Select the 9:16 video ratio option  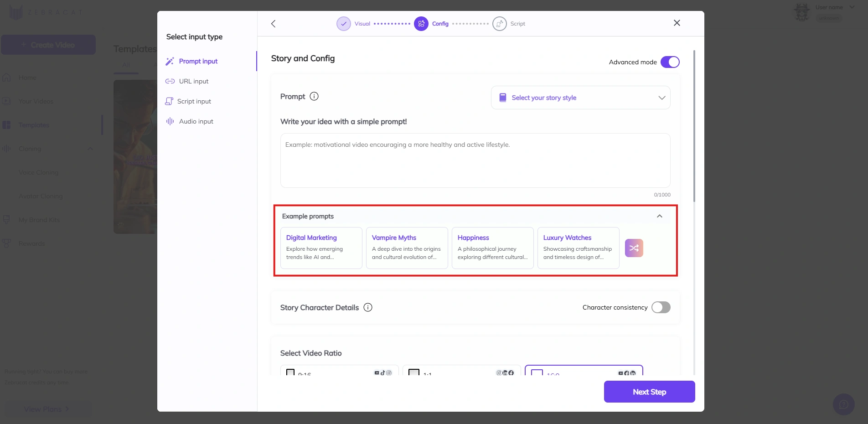pyautogui.click(x=340, y=370)
